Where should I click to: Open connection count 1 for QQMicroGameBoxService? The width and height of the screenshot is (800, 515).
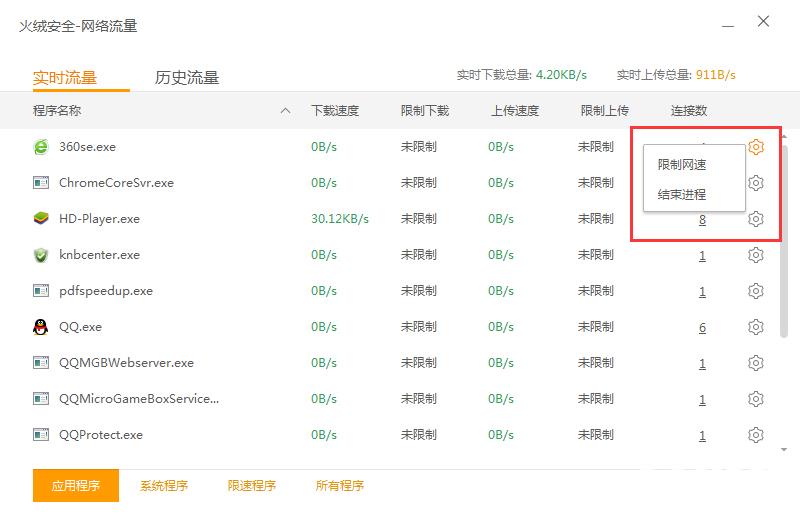[703, 399]
